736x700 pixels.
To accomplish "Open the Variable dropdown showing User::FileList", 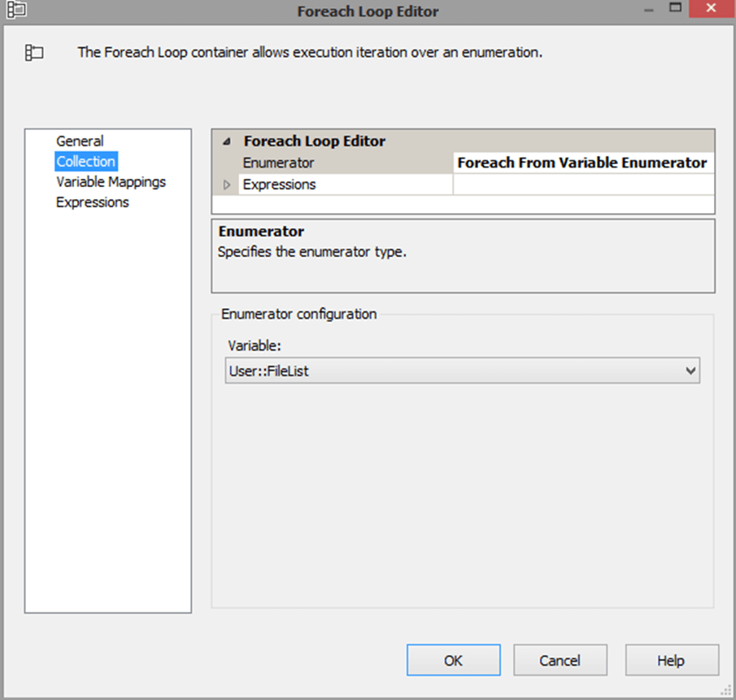I will pyautogui.click(x=690, y=372).
